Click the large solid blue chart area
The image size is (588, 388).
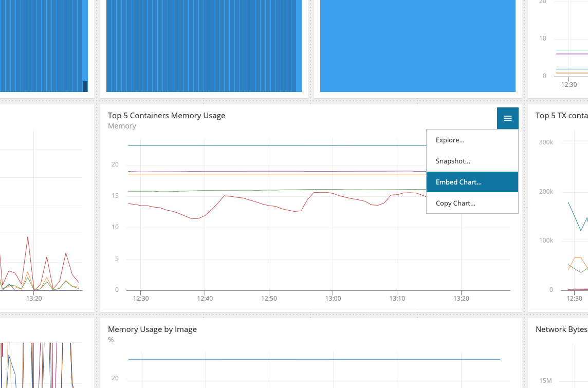417,46
